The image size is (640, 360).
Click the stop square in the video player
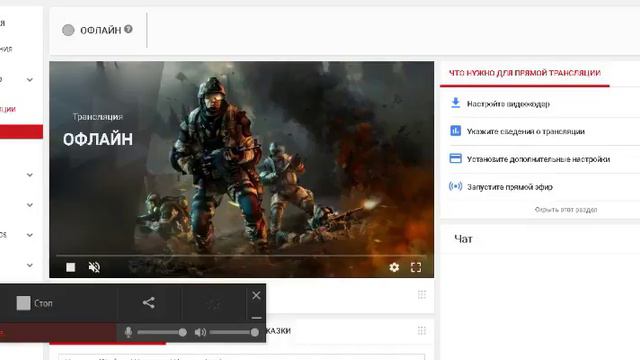click(71, 267)
